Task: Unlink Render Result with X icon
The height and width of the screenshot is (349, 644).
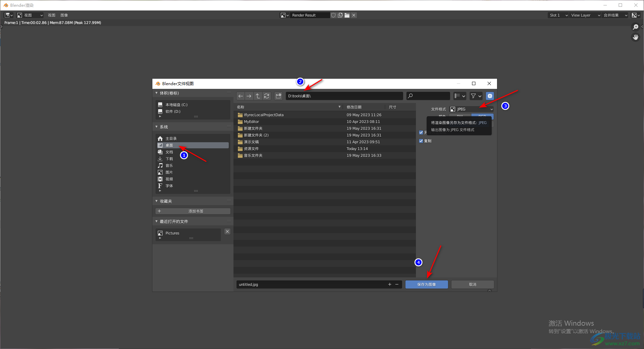Action: pos(354,15)
